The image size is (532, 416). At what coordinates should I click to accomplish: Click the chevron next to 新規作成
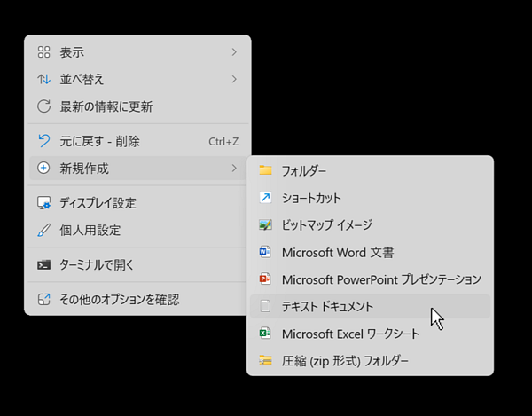point(234,168)
